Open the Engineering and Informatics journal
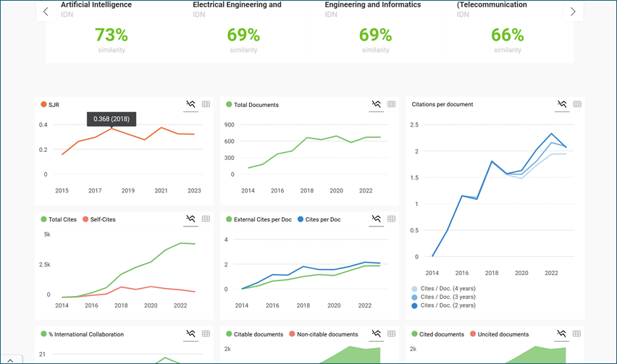Screen dimensions: 617x364 click(x=372, y=5)
